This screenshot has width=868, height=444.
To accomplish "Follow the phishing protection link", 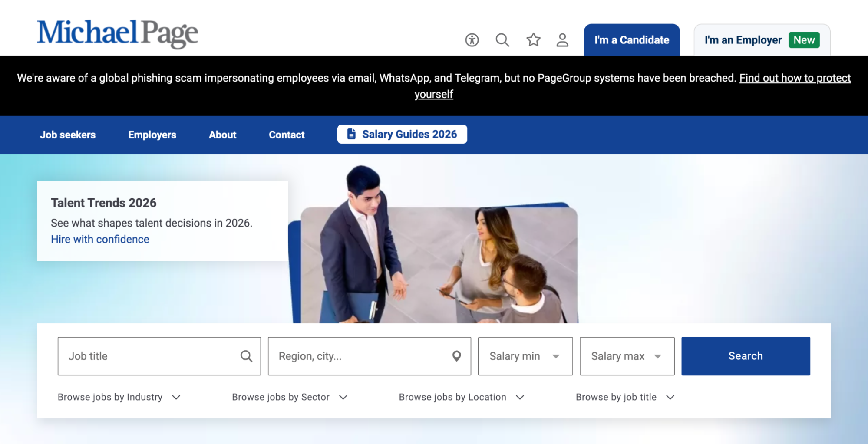I will pos(795,78).
